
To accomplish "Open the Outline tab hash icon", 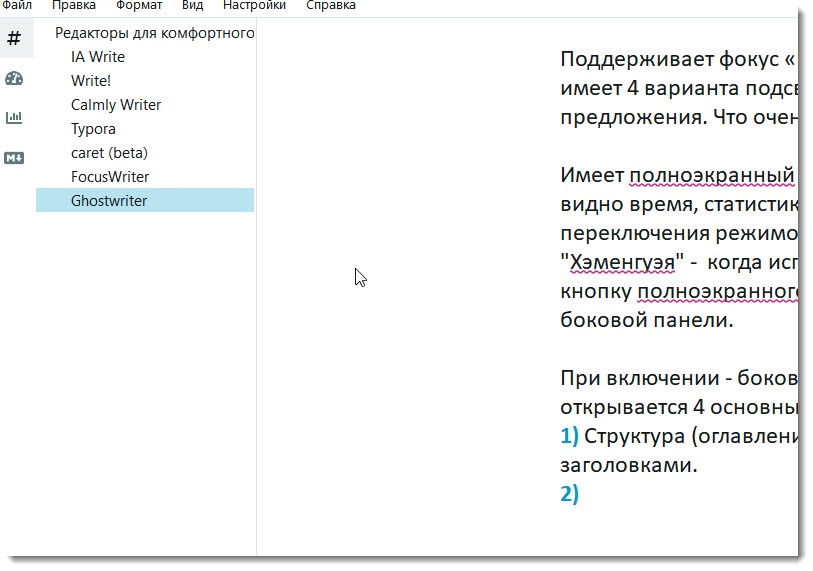I will pyautogui.click(x=15, y=38).
